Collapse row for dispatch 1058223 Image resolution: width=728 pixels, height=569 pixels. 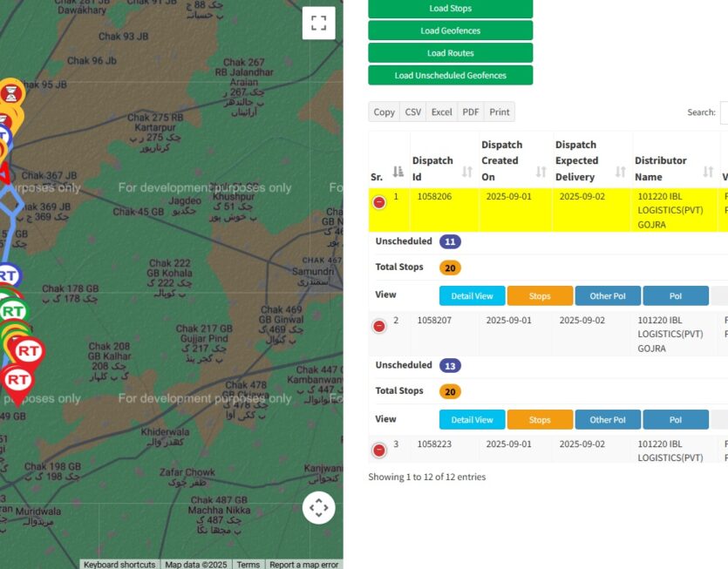[x=379, y=450]
